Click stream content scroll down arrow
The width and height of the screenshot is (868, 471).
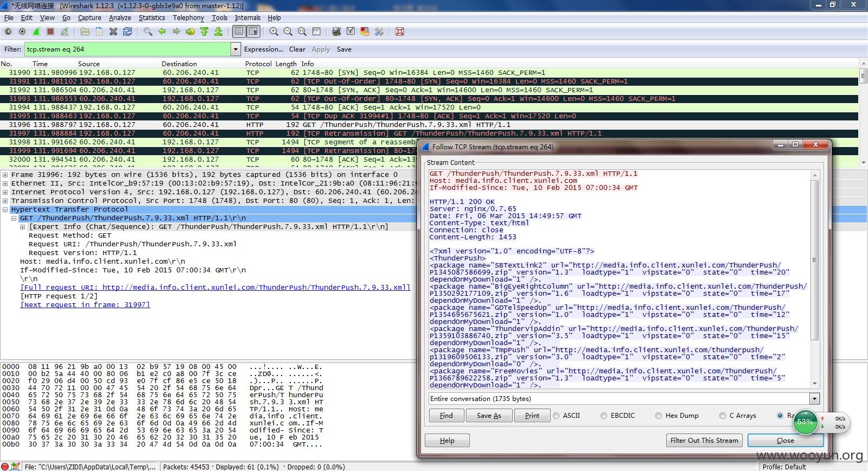814,384
